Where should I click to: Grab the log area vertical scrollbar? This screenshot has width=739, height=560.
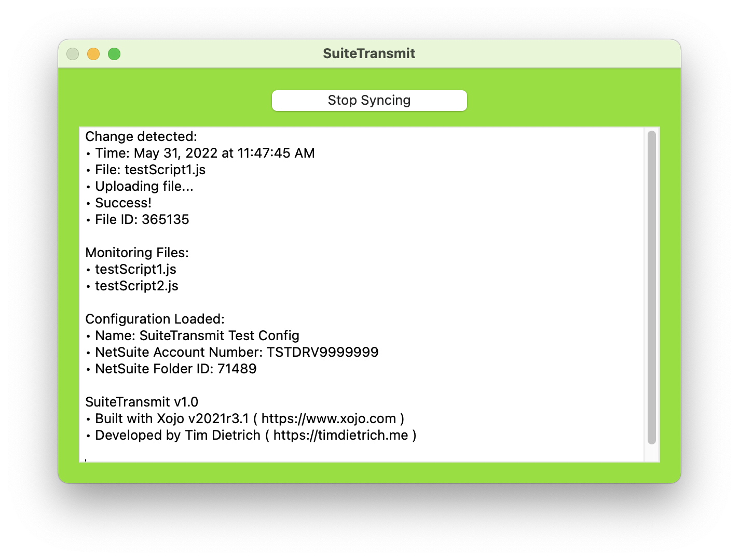point(652,287)
